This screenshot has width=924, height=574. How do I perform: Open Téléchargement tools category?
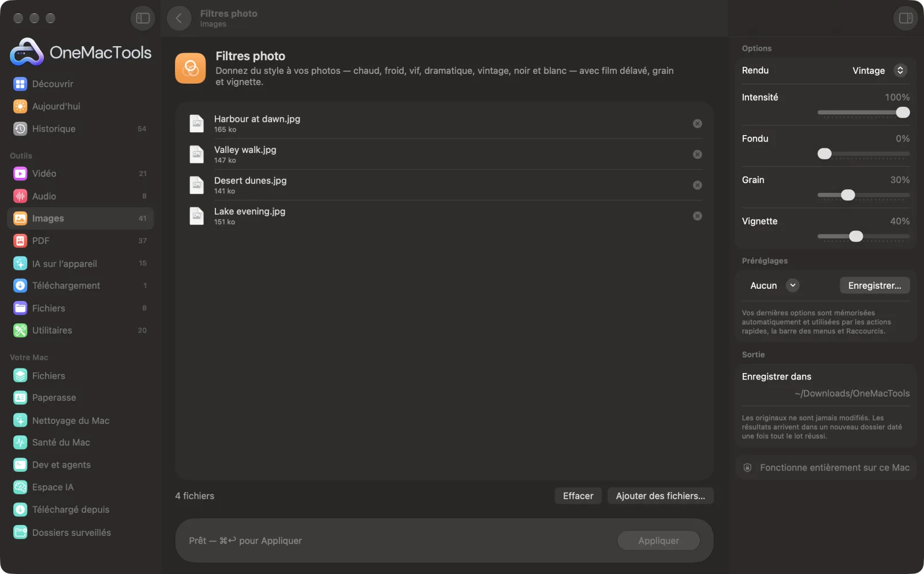click(80, 285)
